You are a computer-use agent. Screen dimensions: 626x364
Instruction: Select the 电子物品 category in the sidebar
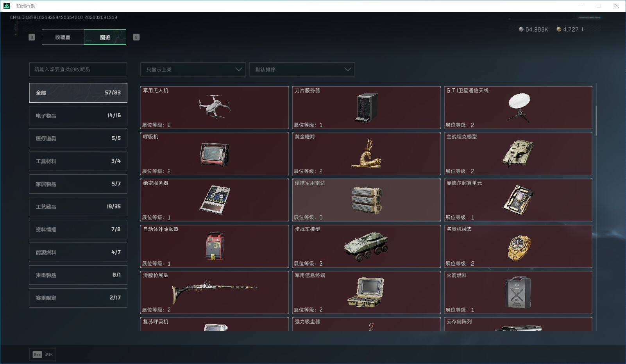tap(78, 115)
